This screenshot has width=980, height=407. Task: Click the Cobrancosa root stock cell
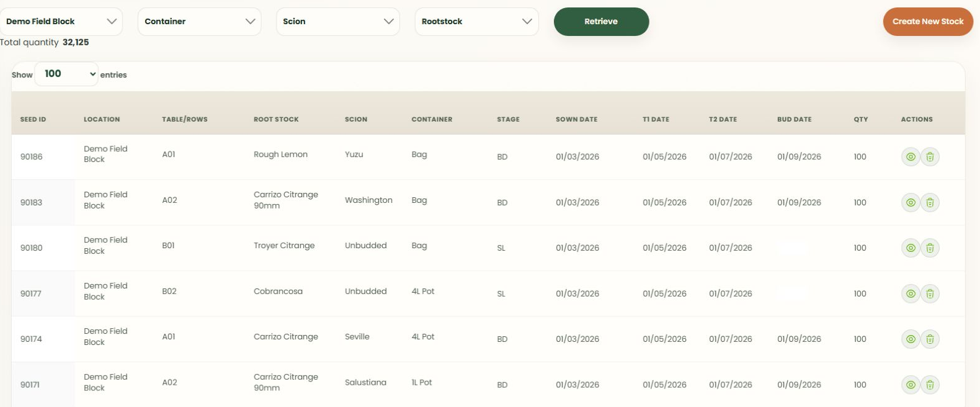[278, 292]
